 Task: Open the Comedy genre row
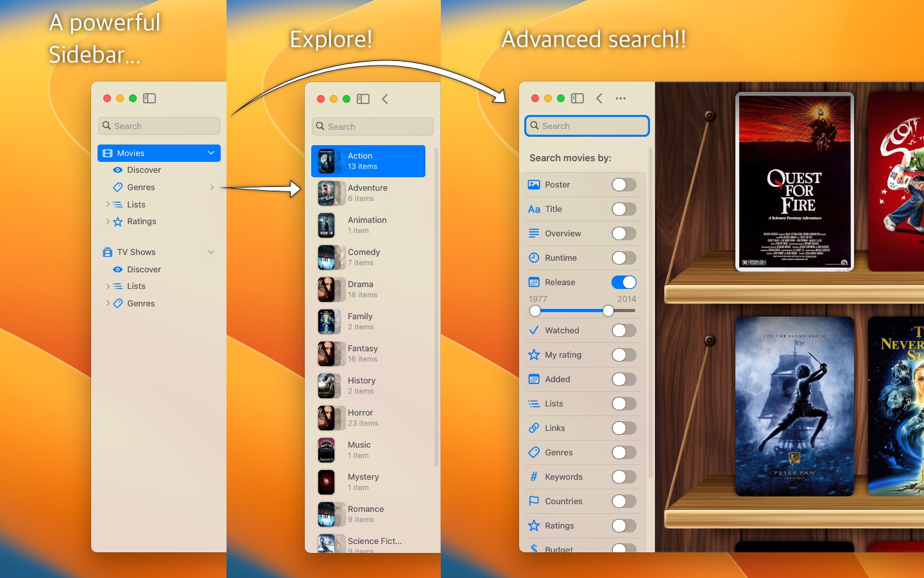[368, 258]
